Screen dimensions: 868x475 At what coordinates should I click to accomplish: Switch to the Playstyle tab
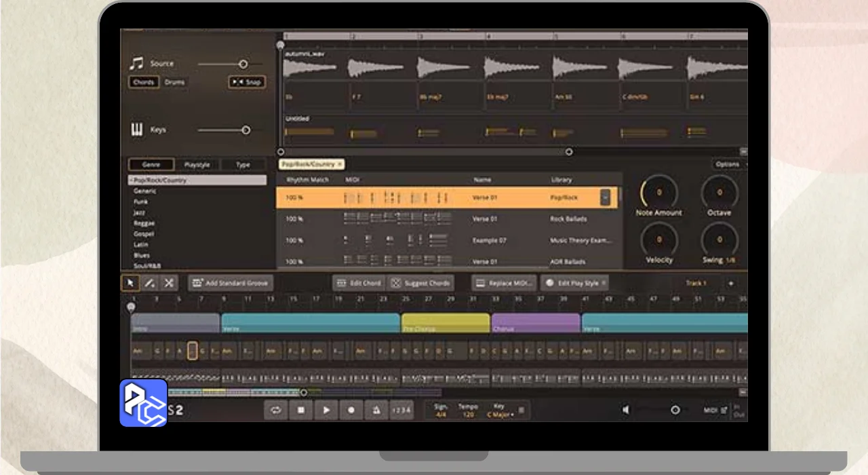click(197, 165)
